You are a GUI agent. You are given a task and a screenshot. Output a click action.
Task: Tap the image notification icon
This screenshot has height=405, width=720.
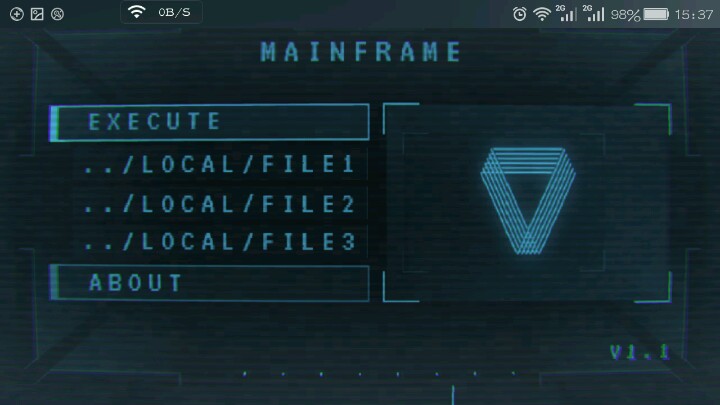pos(37,14)
